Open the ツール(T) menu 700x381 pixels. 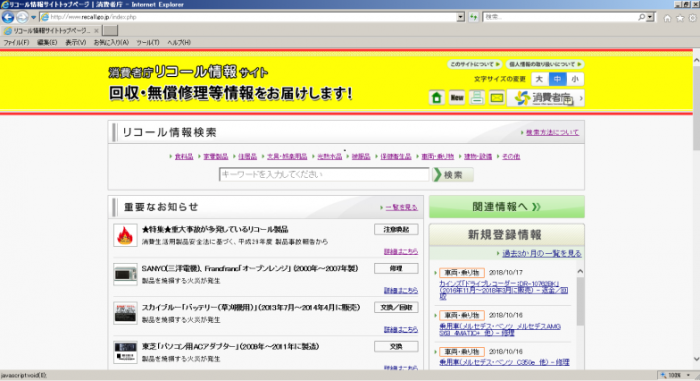[x=148, y=42]
